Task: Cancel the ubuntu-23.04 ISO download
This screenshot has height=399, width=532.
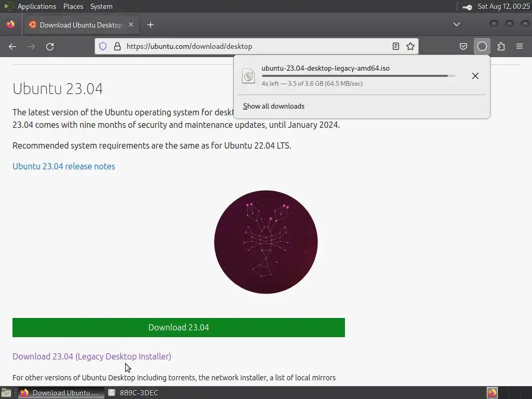Action: (475, 76)
